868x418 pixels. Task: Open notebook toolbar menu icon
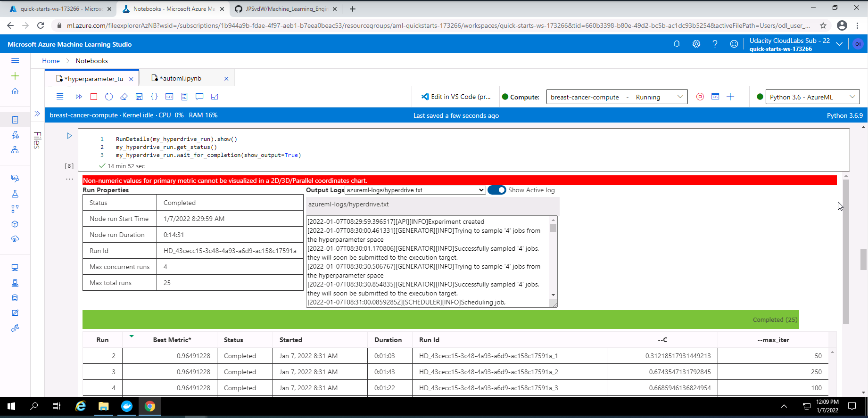(60, 97)
